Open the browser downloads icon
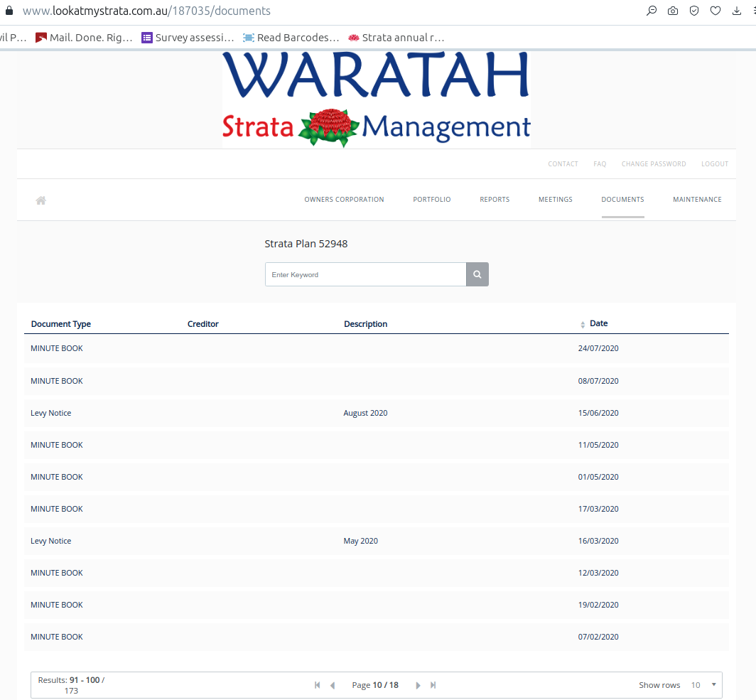 tap(736, 11)
